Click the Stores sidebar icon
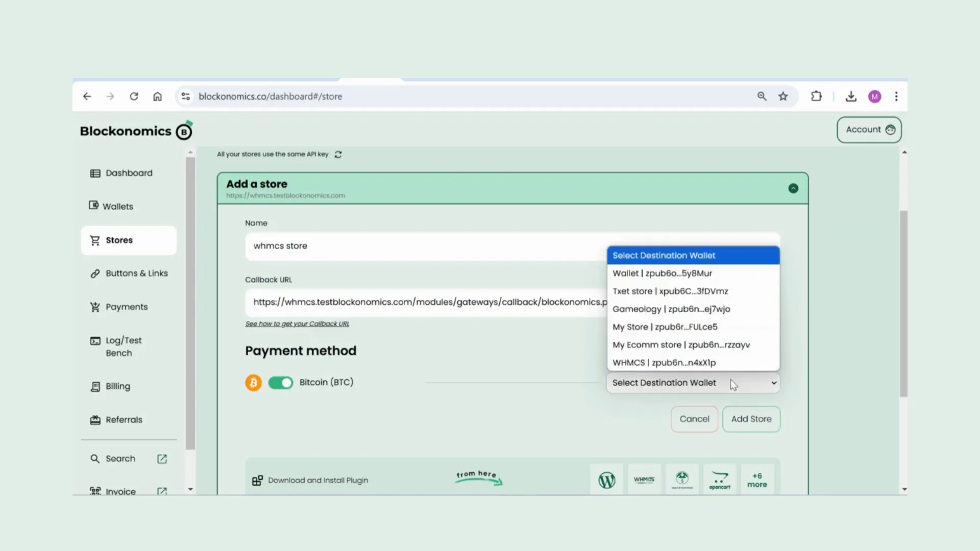 pos(95,239)
